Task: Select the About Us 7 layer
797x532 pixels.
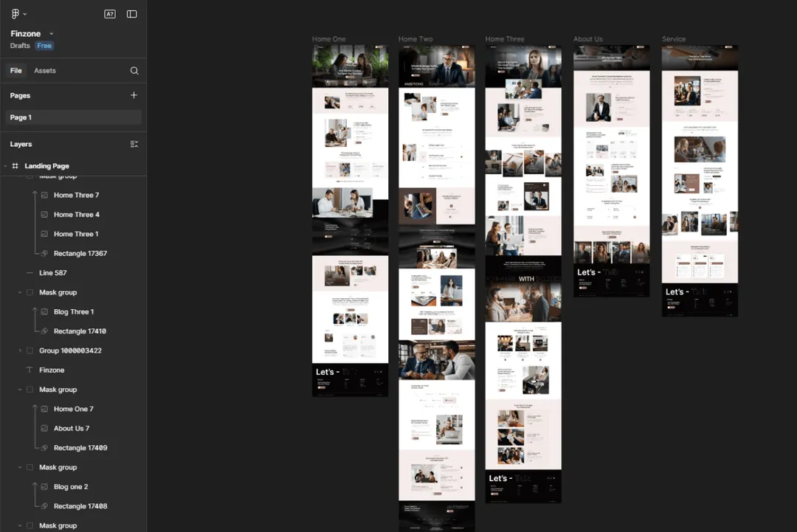Action: pos(73,429)
